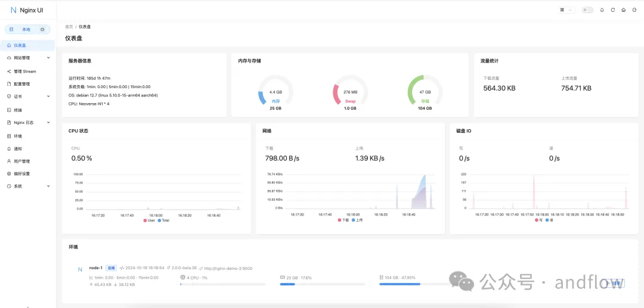Toggle the light/dark theme switch
The width and height of the screenshot is (644, 308).
click(x=587, y=10)
